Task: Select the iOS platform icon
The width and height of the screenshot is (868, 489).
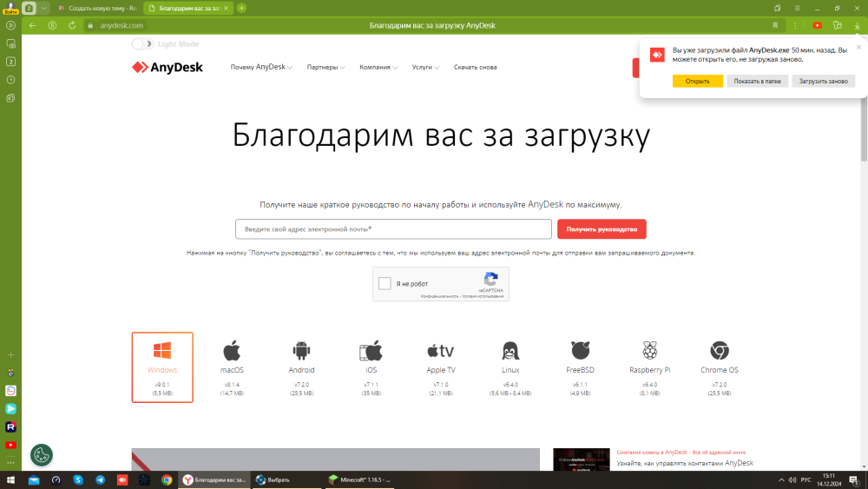Action: point(371,351)
